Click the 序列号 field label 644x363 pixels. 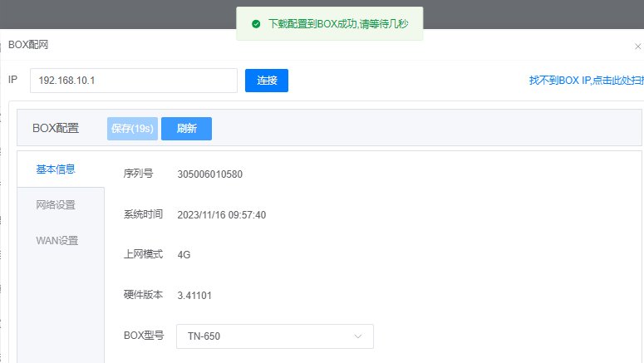click(x=138, y=174)
